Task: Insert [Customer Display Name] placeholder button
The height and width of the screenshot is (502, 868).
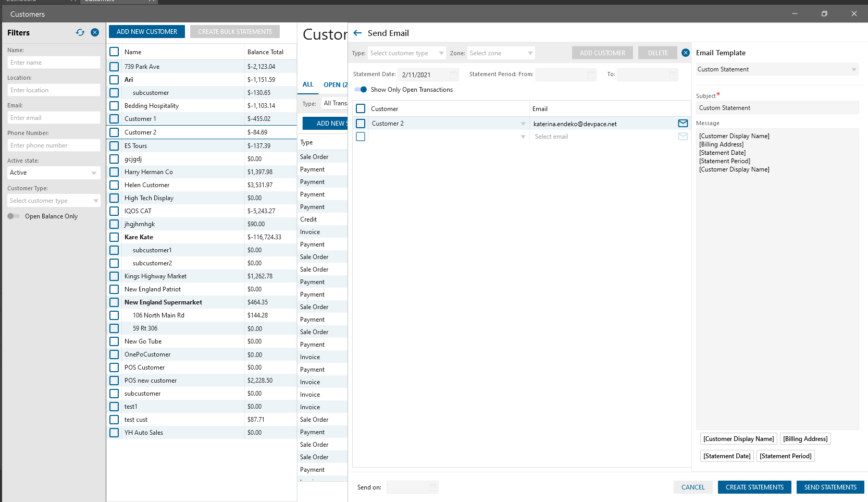Action: point(738,439)
